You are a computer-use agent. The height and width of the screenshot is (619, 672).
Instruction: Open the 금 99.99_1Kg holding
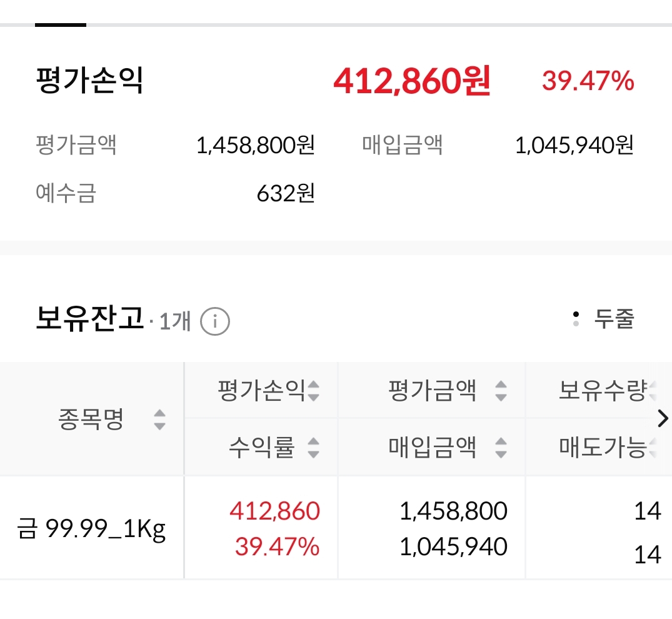[91, 528]
